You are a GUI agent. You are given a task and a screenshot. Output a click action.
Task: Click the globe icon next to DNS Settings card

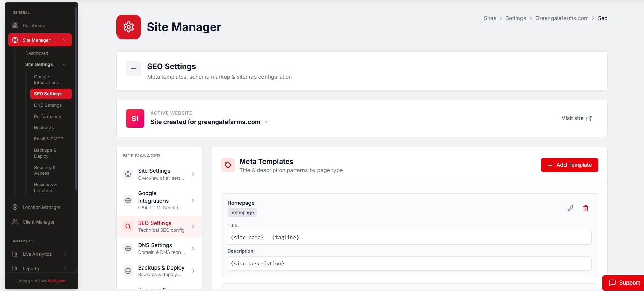tap(128, 249)
